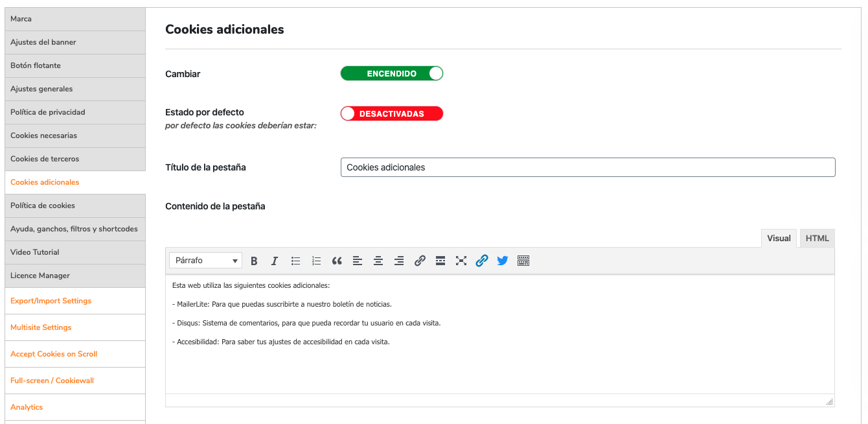Click the Título de la pestaña field
This screenshot has width=868, height=424.
click(588, 167)
